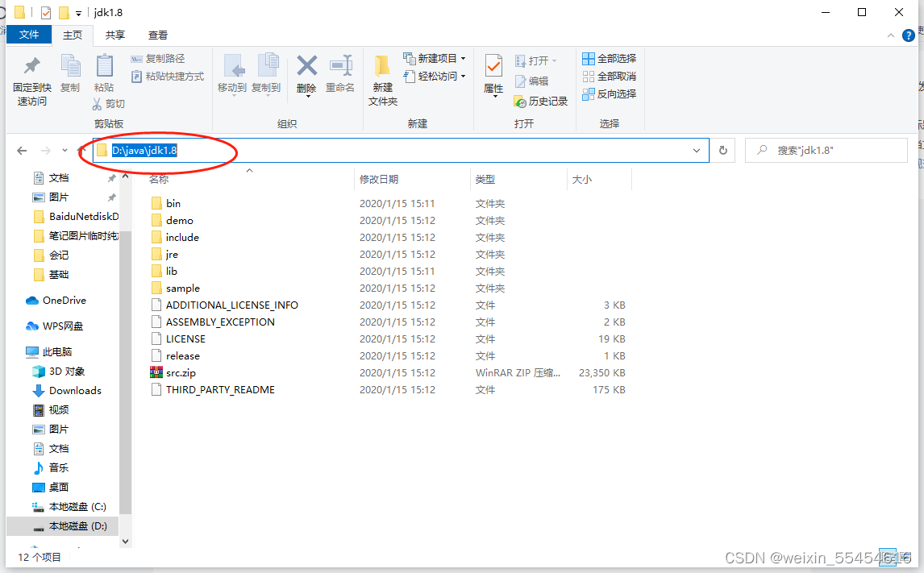Switch to the Home (主页) tab
This screenshot has height=573, width=924.
pos(73,35)
